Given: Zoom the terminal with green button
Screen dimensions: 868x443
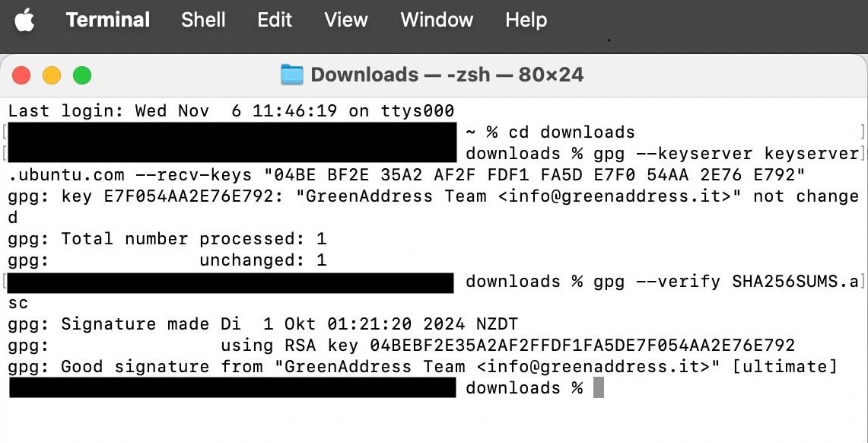Looking at the screenshot, I should click(x=81, y=75).
